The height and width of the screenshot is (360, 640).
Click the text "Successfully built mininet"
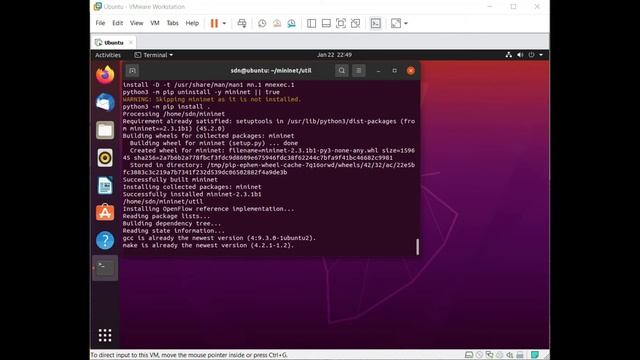[x=170, y=180]
